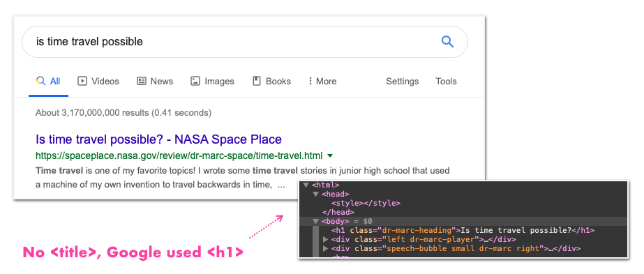Collapse the <html> node in DevTools
The image size is (644, 274).
point(306,185)
